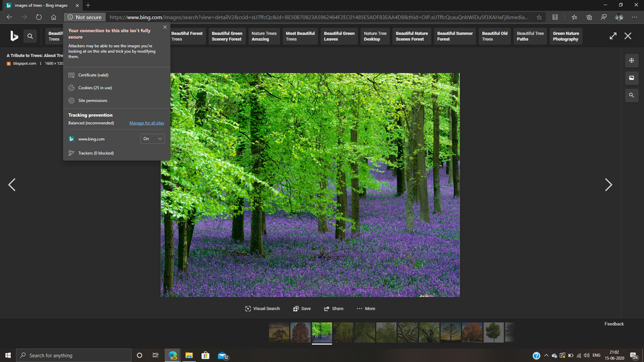Start Visual Search on image
The image size is (644, 362).
point(262,309)
